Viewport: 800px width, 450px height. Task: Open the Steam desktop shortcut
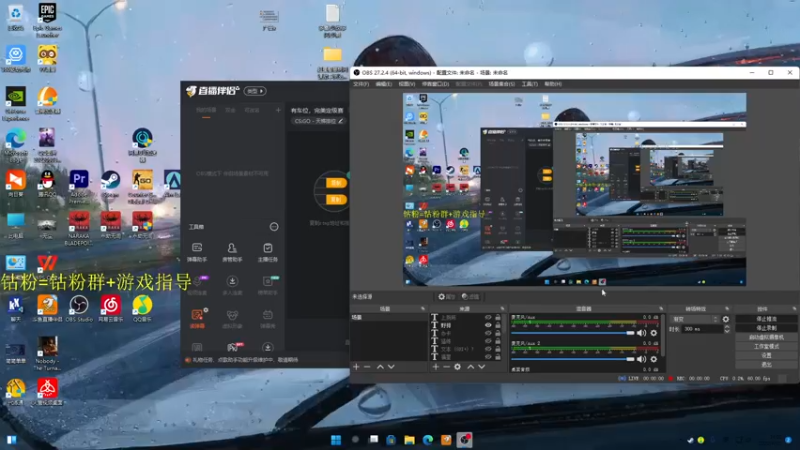click(110, 184)
